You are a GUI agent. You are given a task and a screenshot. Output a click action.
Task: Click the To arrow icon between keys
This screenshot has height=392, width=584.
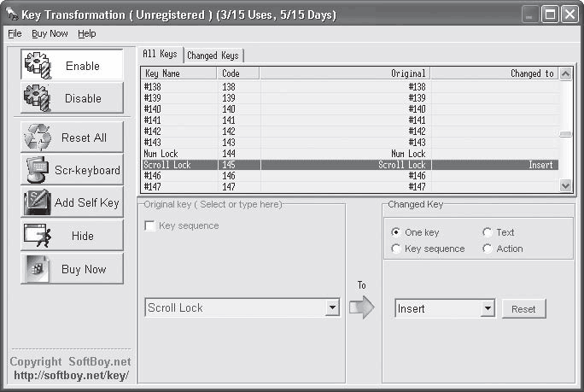pos(362,307)
